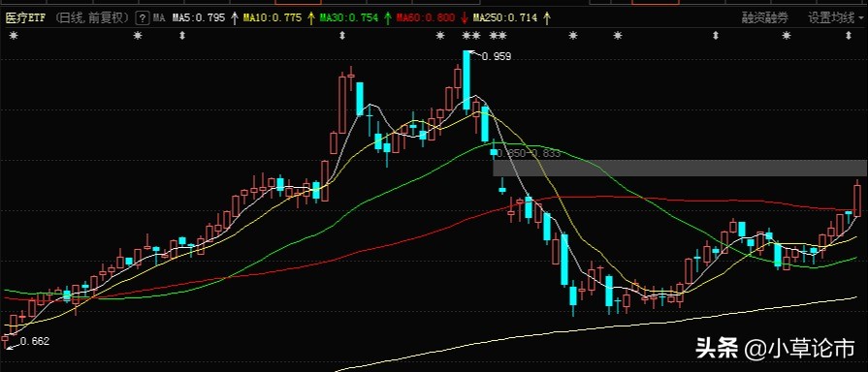Click the gray MA indicator name label

click(159, 18)
